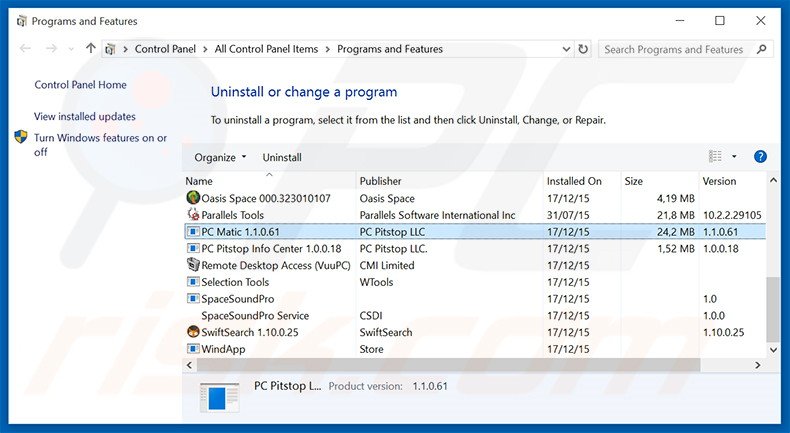
Task: Open Control Panel Home link
Action: [x=81, y=85]
